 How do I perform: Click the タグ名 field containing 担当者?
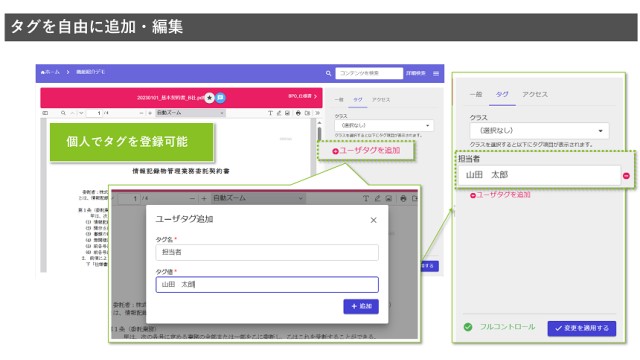(x=267, y=252)
